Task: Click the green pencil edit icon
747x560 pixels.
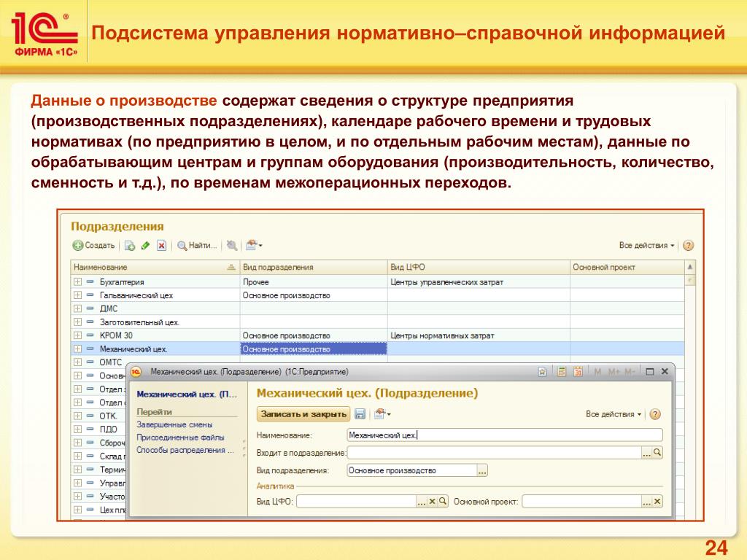Action: 146,246
